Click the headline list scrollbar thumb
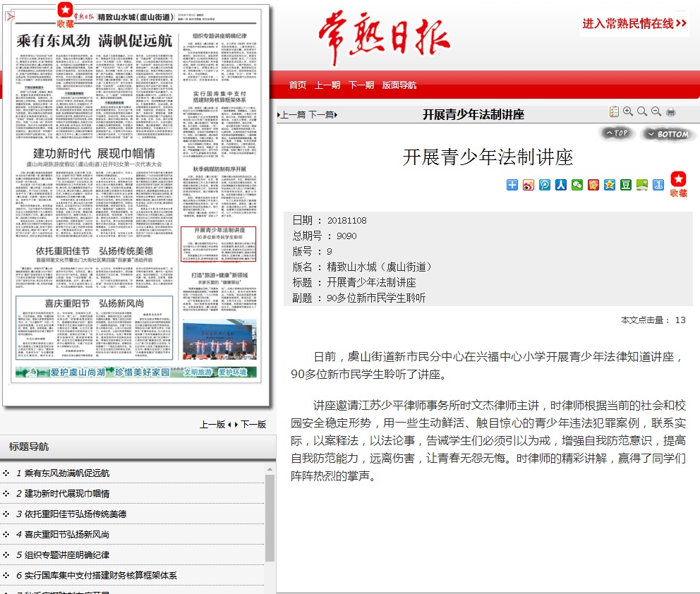The image size is (700, 594). (270, 518)
